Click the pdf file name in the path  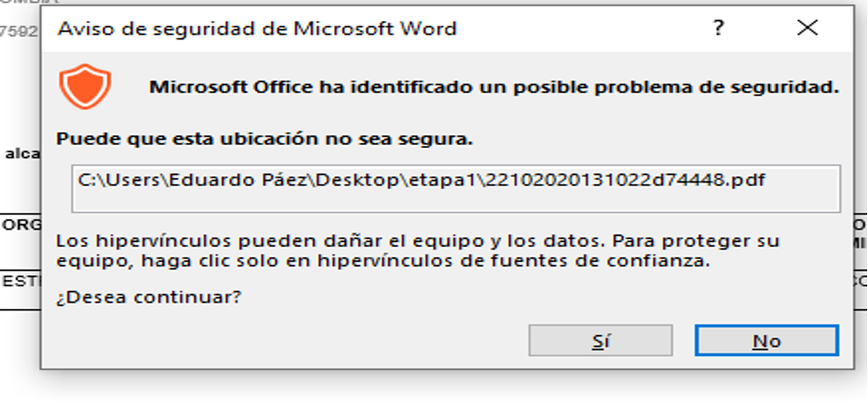[x=625, y=181]
